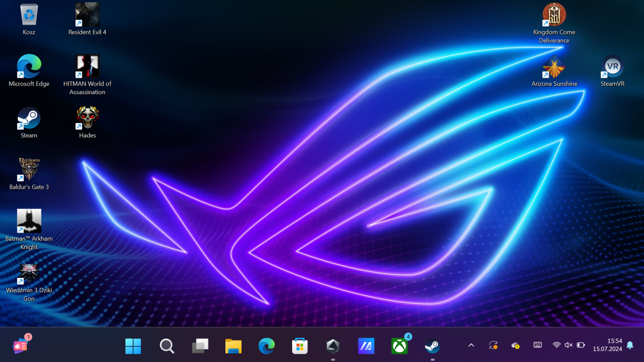
Task: Open Armoury Crate taskbar app
Action: click(x=333, y=346)
